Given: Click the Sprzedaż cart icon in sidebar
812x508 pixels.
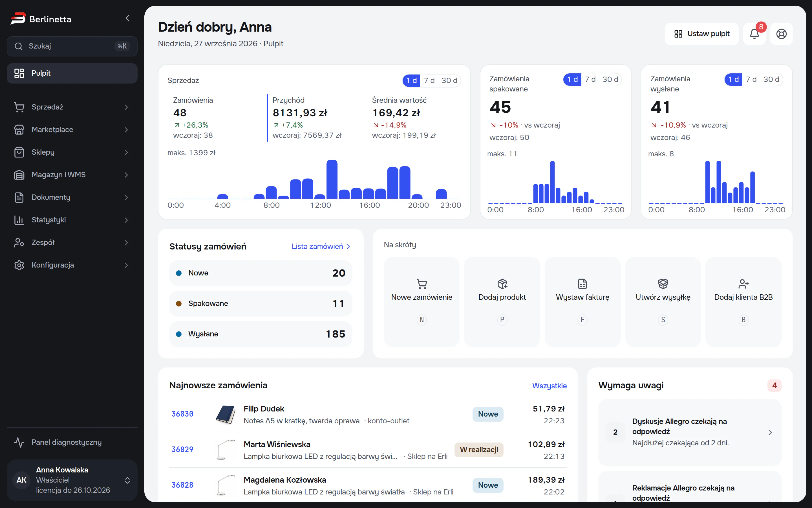Looking at the screenshot, I should [19, 107].
